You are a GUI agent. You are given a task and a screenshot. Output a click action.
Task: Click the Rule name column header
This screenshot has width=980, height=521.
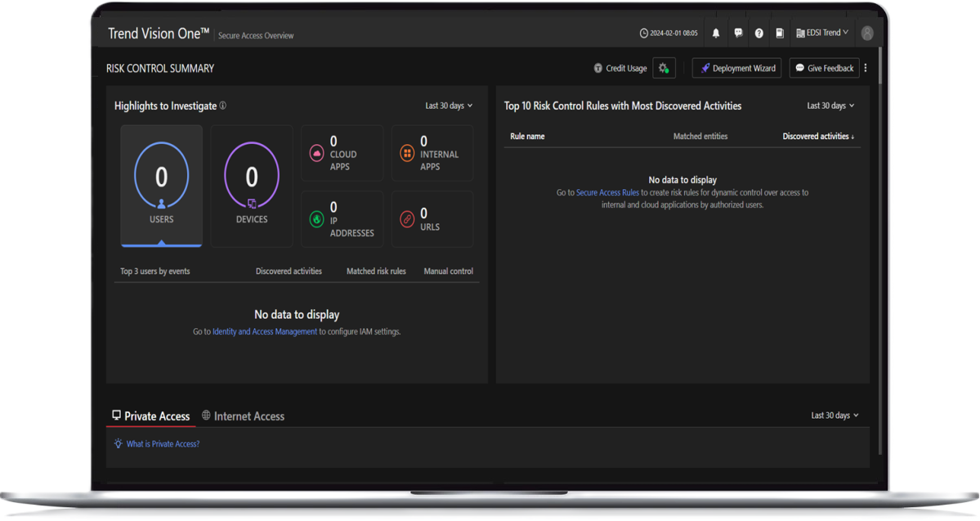pyautogui.click(x=527, y=137)
